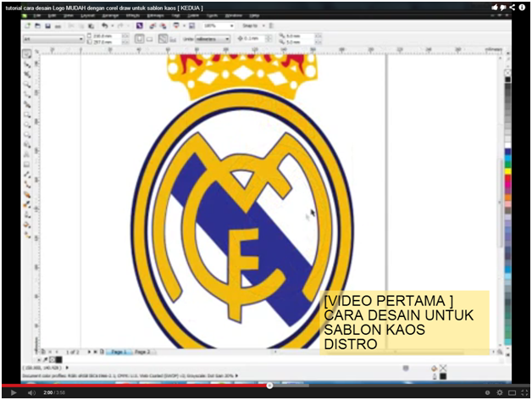Switch to the Page 2 tab
Image resolution: width=532 pixels, height=400 pixels.
(x=142, y=352)
